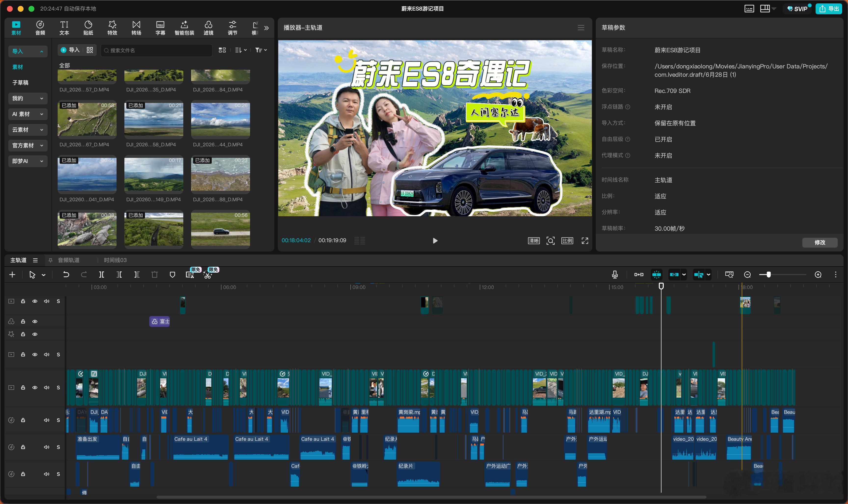
Task: Switch to the 转场 transitions tab
Action: click(136, 28)
